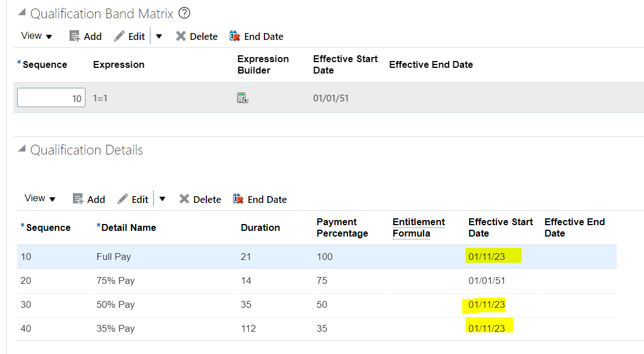This screenshot has height=354, width=644.
Task: Select the Delete icon in Qualification Band Matrix
Action: (181, 36)
